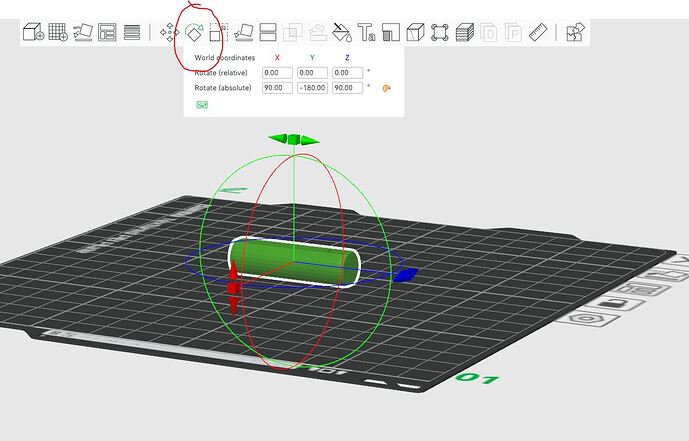Image resolution: width=689 pixels, height=441 pixels.
Task: Click the Rotate (absolute) Z field
Action: coord(348,88)
